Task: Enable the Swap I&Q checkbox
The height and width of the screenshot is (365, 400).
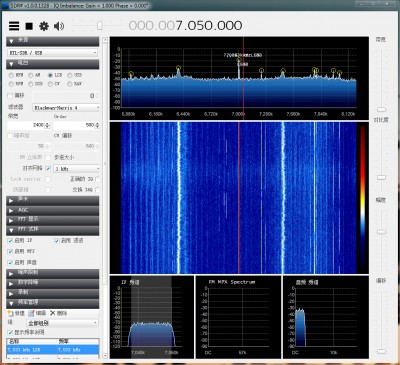Action: pos(97,190)
